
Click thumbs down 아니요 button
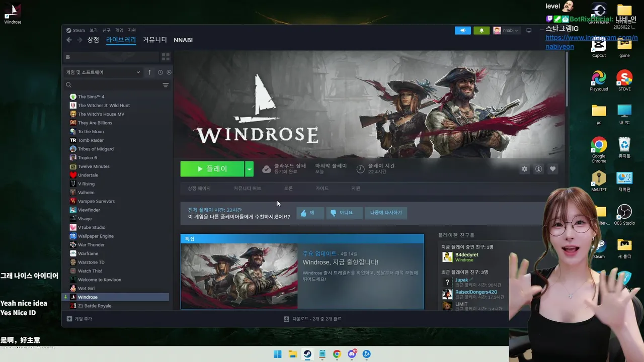click(x=344, y=213)
